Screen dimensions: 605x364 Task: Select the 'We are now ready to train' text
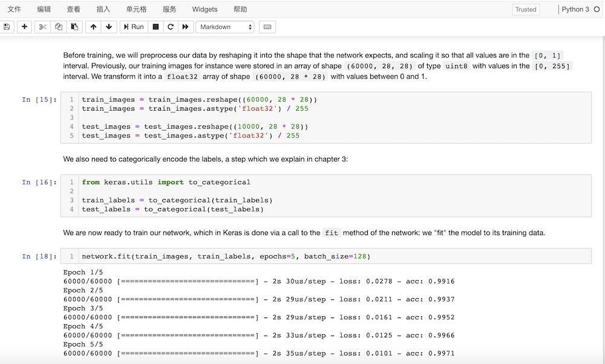click(x=304, y=233)
